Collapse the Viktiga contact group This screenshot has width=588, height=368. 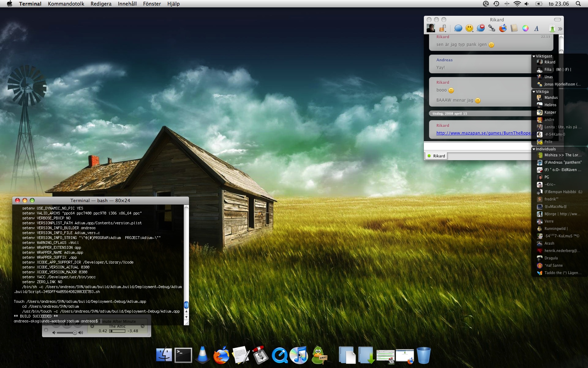pos(534,91)
